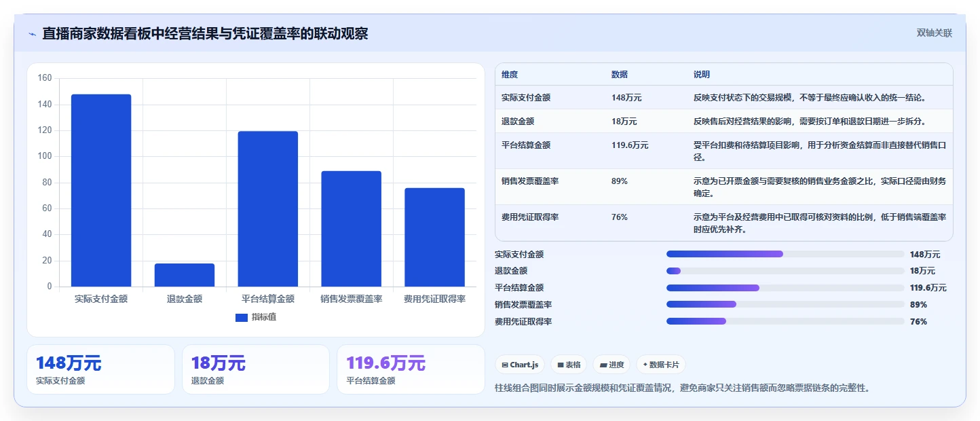
Task: Click the 维度 table column header
Action: pos(510,75)
